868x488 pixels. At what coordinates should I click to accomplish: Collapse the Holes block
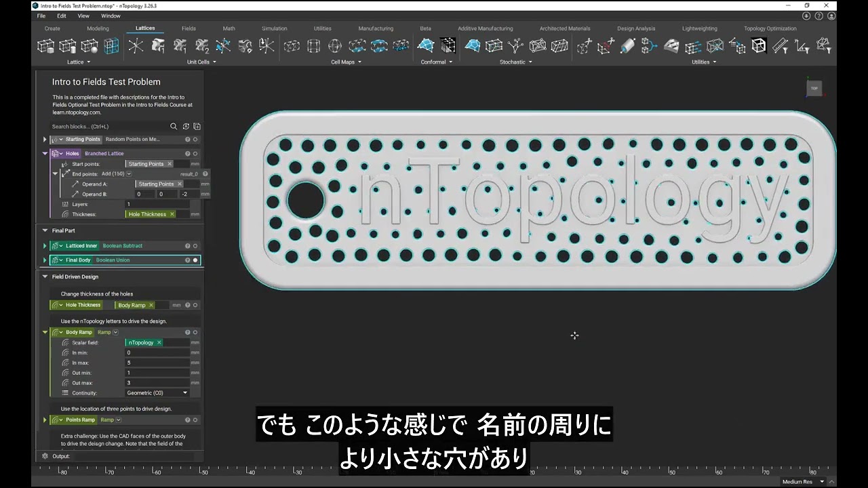(x=45, y=154)
